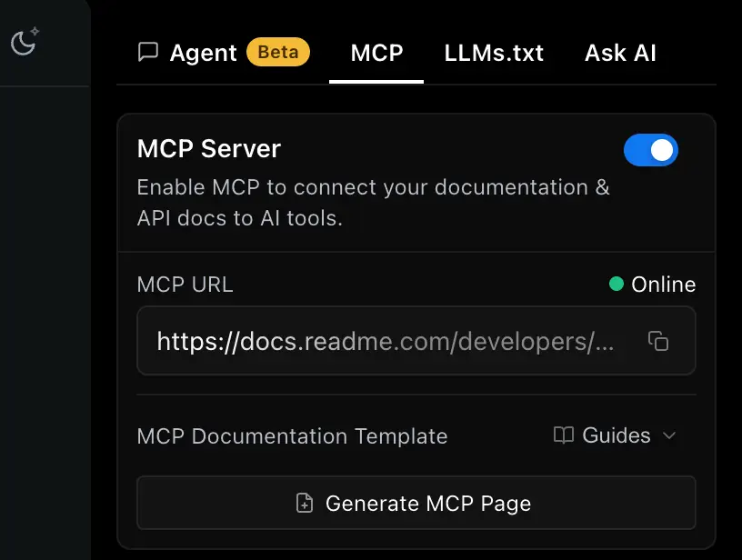Disable the MCP Server toggle

(651, 150)
